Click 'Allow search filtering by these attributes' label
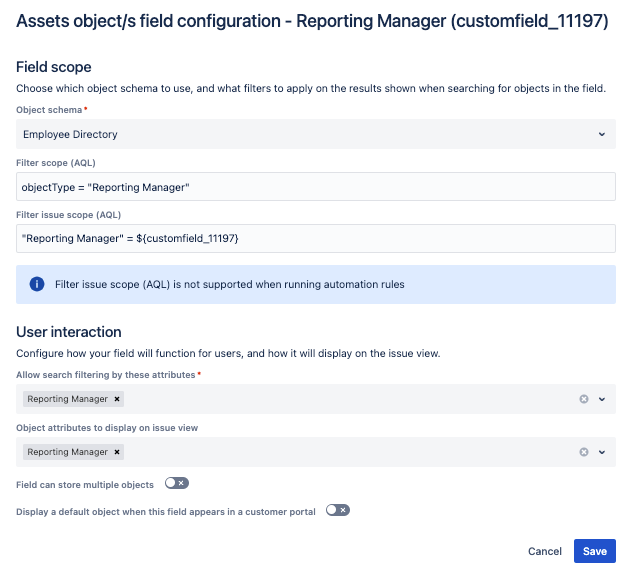 (x=106, y=375)
